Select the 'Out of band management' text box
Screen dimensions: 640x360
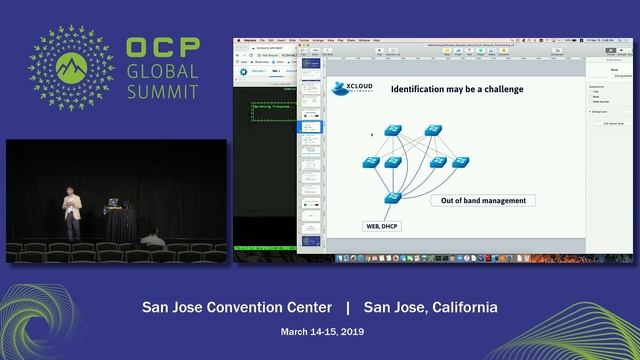tap(483, 200)
